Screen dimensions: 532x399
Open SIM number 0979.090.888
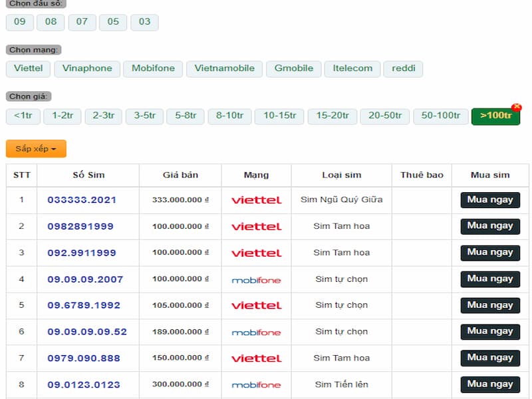point(84,358)
